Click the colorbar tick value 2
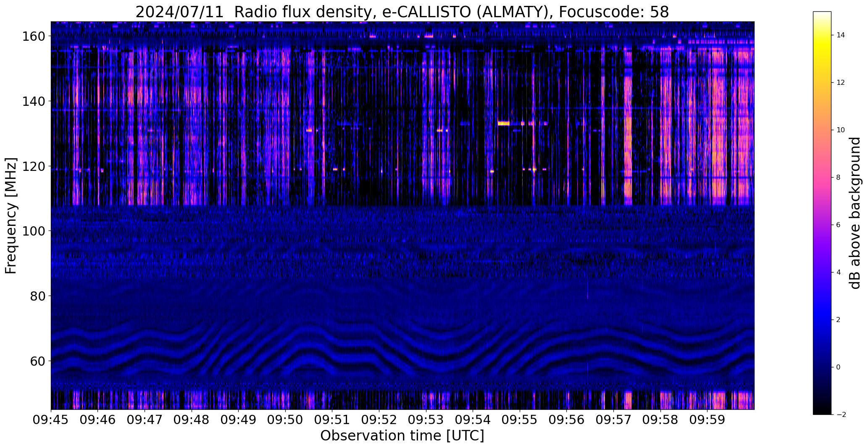 point(839,320)
